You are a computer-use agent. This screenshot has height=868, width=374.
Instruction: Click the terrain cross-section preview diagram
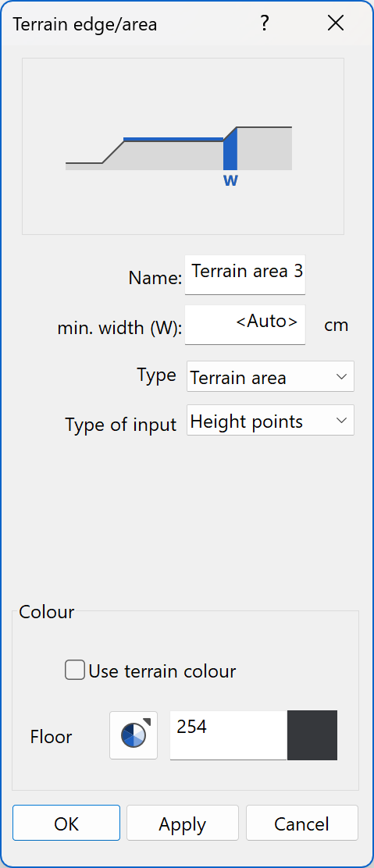click(183, 146)
